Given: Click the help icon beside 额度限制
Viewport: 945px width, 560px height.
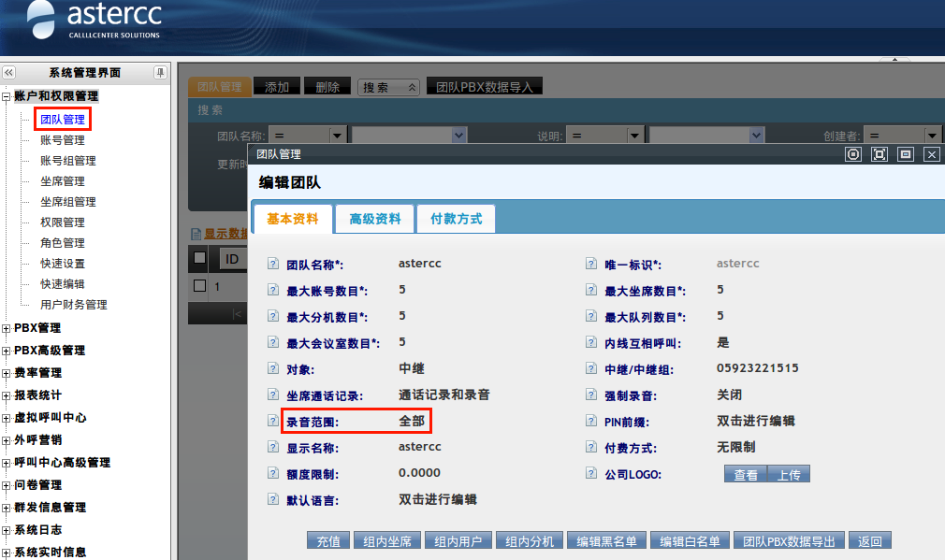Looking at the screenshot, I should [273, 474].
